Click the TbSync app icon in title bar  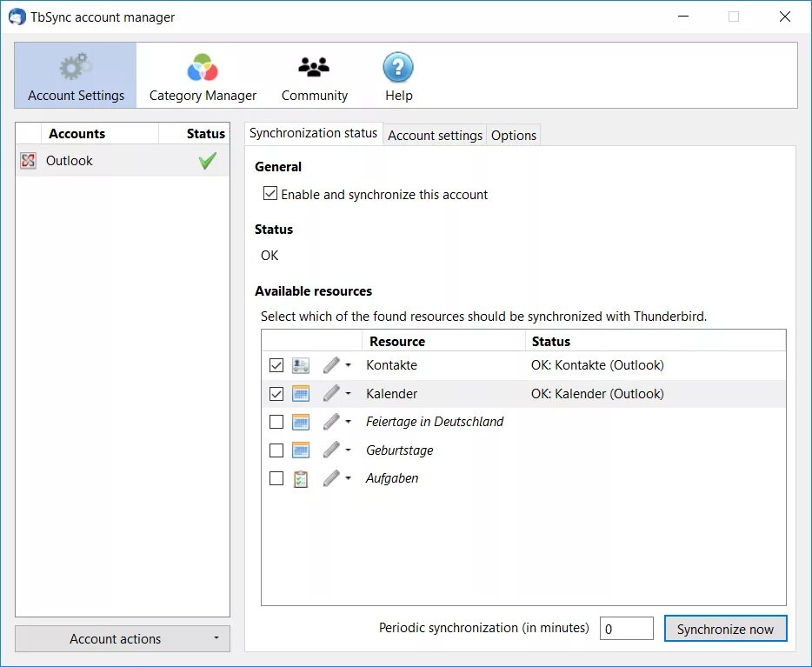[x=17, y=17]
